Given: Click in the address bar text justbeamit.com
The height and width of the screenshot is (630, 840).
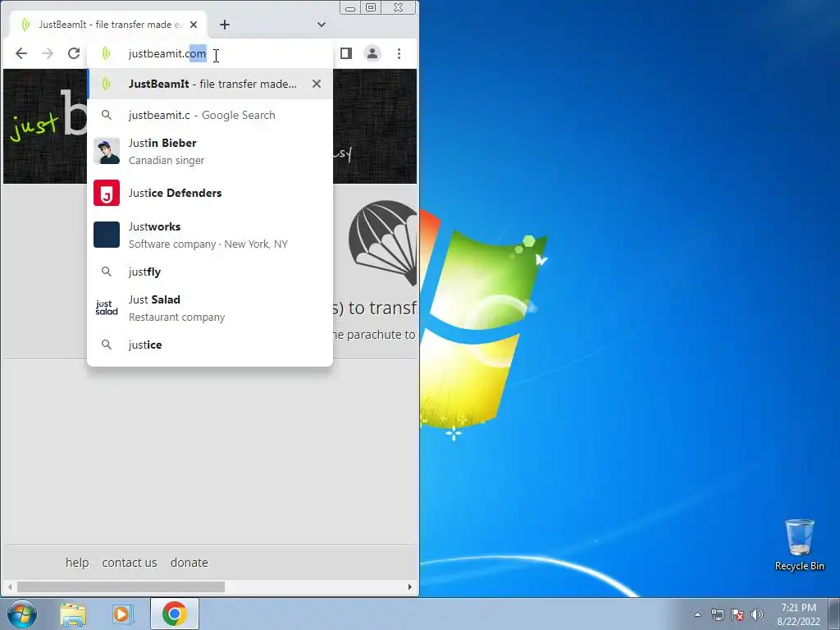Looking at the screenshot, I should click(167, 53).
